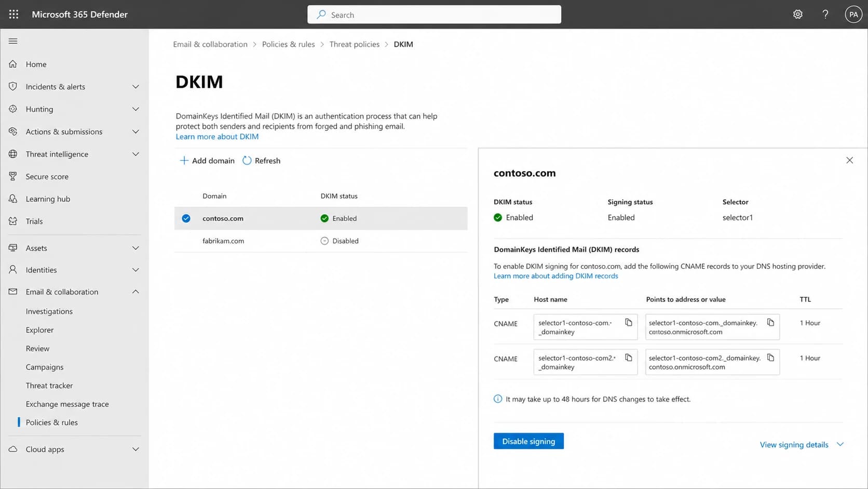Click Add domain
This screenshot has width=868, height=489.
click(x=207, y=161)
